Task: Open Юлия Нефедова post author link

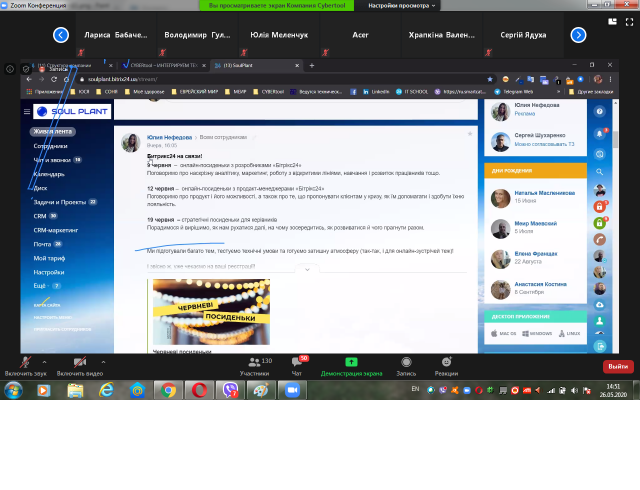Action: click(x=169, y=137)
